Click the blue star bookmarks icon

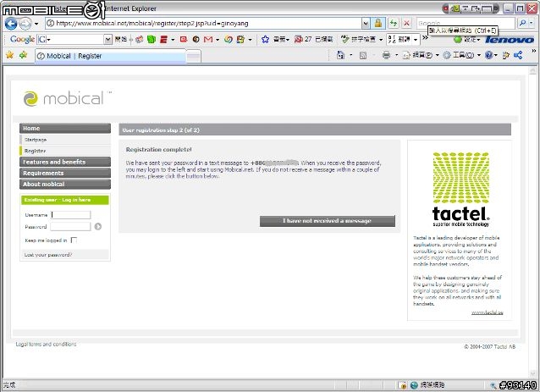(265, 39)
